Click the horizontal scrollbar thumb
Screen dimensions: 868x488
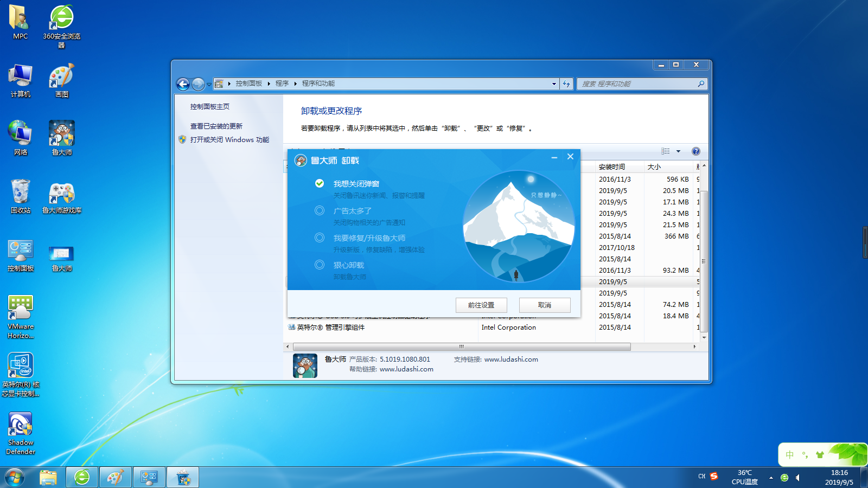point(462,346)
